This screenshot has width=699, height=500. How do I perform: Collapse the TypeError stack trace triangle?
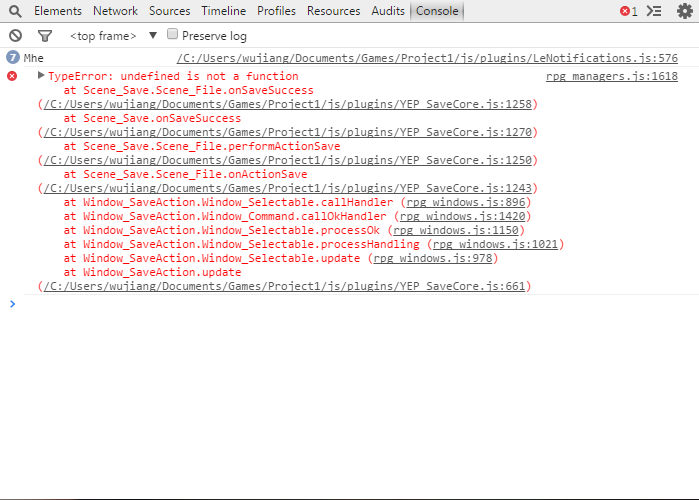[41, 75]
